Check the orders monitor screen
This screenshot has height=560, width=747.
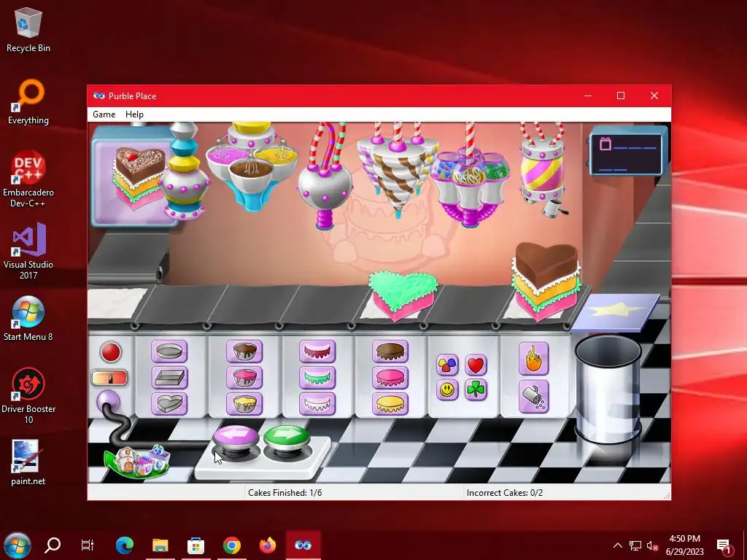click(x=626, y=155)
